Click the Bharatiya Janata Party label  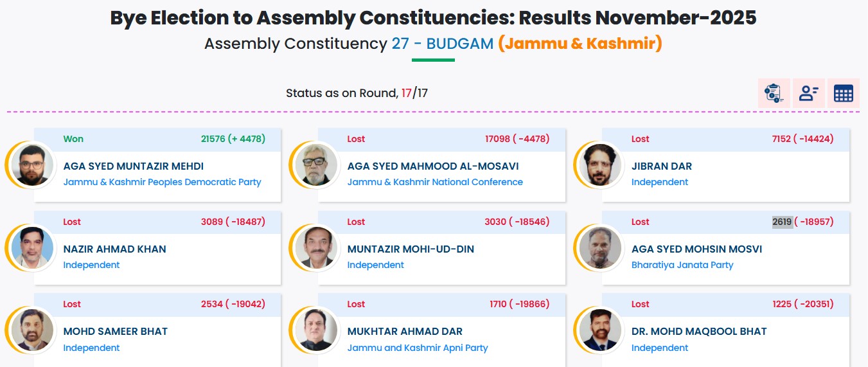pos(682,265)
